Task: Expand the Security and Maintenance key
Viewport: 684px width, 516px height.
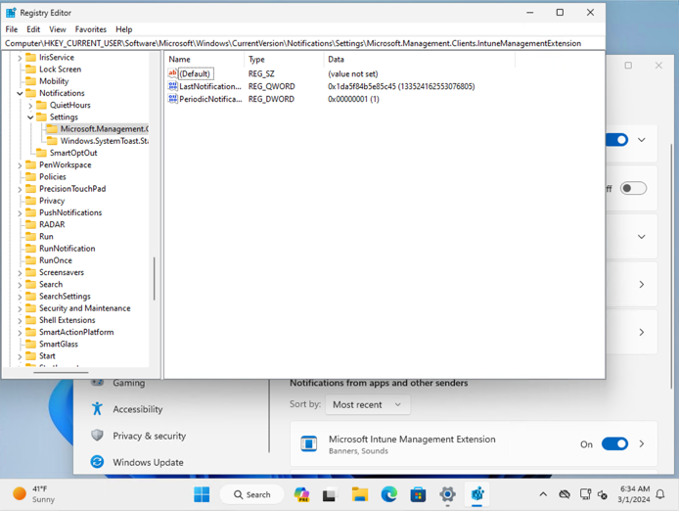Action: (20, 309)
